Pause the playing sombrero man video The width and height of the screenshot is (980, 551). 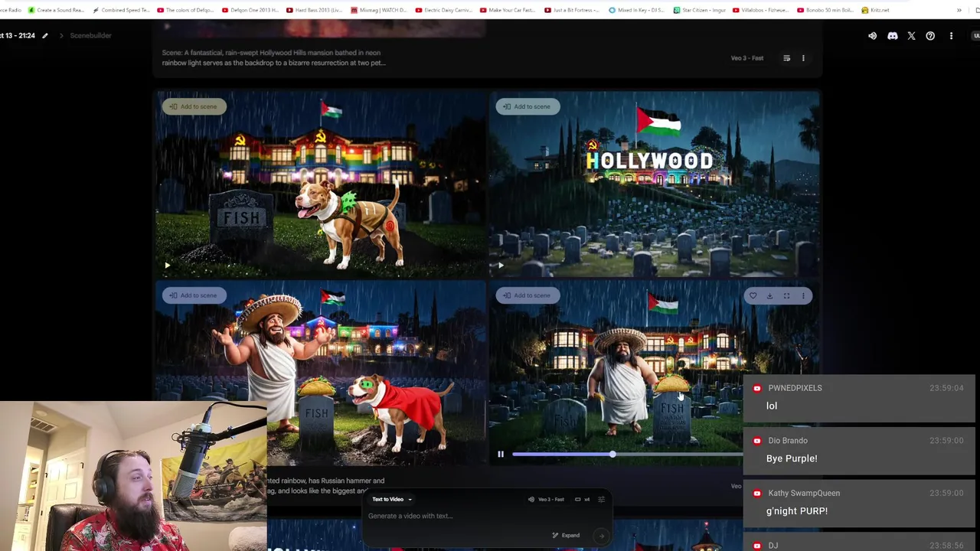[501, 455]
